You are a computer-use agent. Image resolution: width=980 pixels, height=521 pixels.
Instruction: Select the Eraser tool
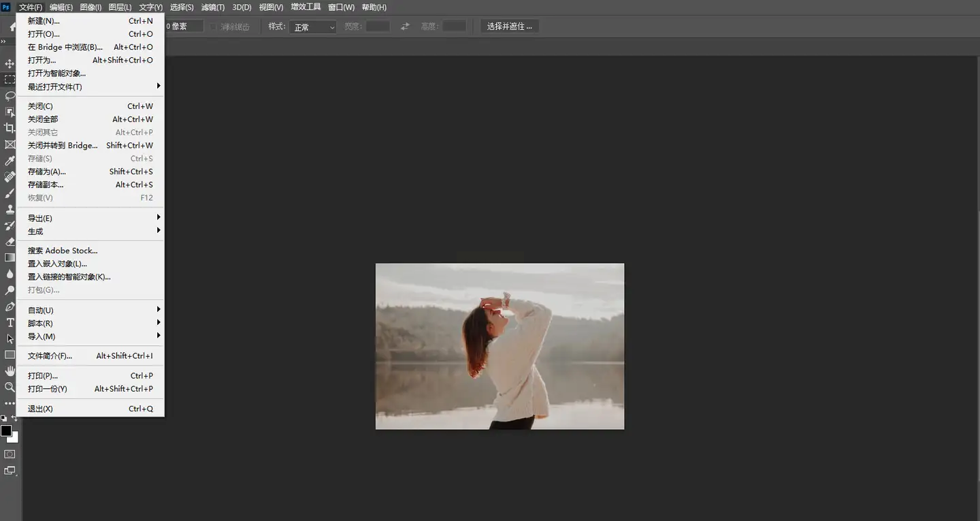(10, 241)
